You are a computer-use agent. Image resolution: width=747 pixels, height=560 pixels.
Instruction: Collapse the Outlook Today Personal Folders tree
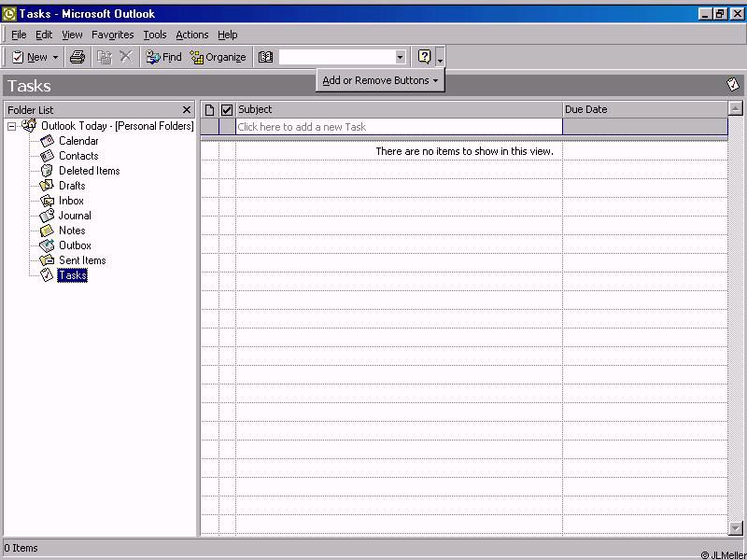click(x=11, y=127)
